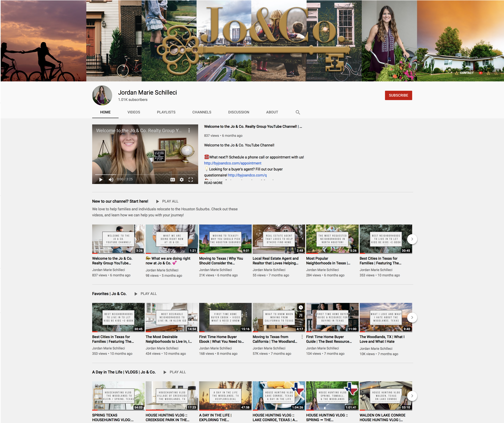Open three-dot menu on featured video

click(x=189, y=130)
